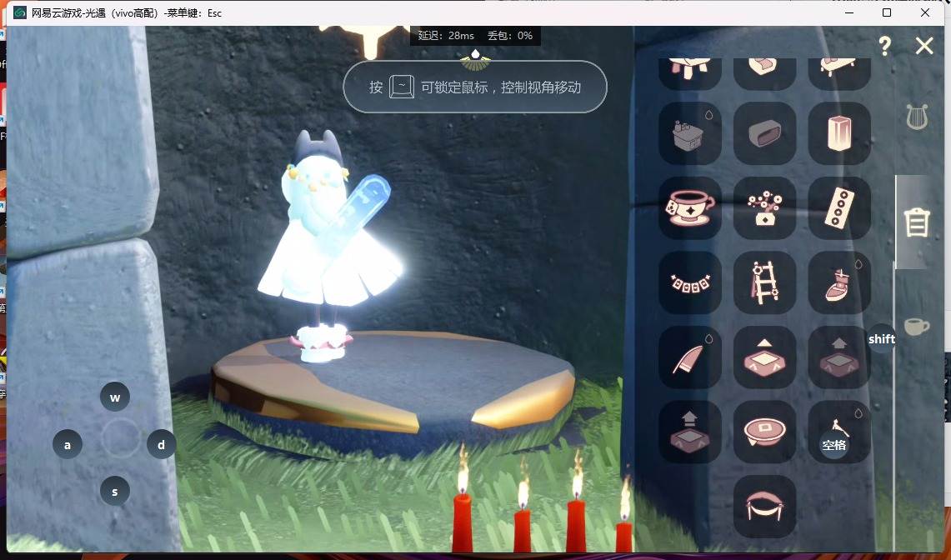951x560 pixels.
Task: Choose the tall pillar block prop
Action: [x=839, y=133]
